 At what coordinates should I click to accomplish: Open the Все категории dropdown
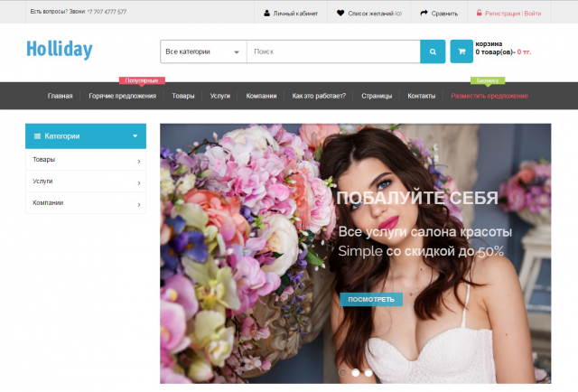click(203, 51)
